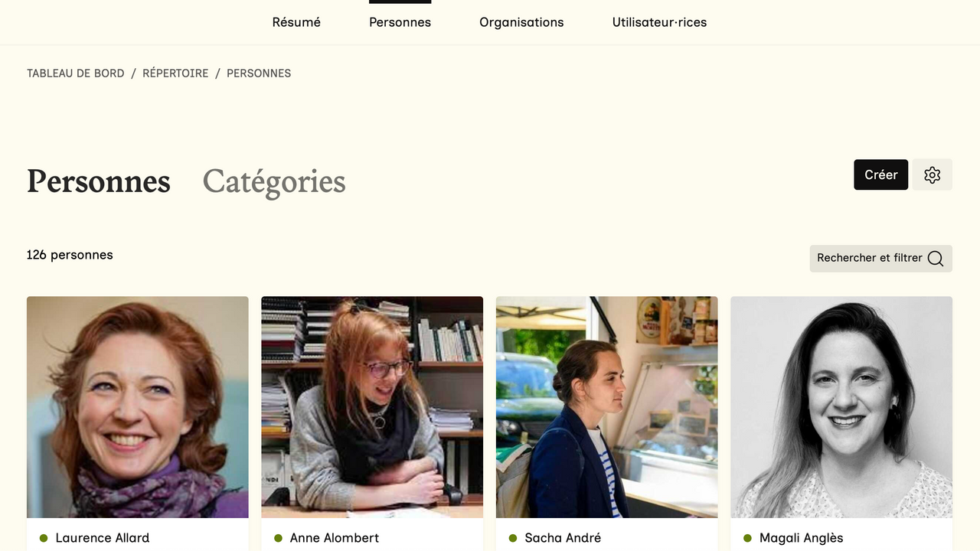Open the Utilisateur·rices menu item
The height and width of the screenshot is (551, 980).
point(659,22)
